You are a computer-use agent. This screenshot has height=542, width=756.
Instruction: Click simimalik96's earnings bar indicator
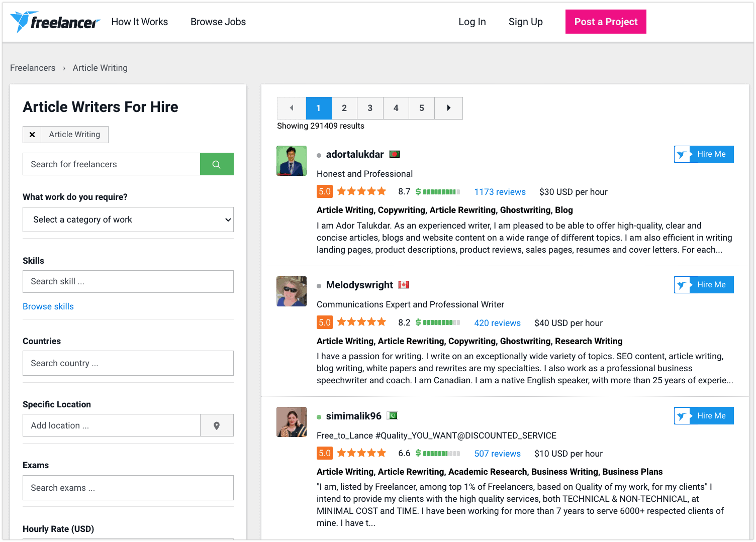pyautogui.click(x=438, y=454)
